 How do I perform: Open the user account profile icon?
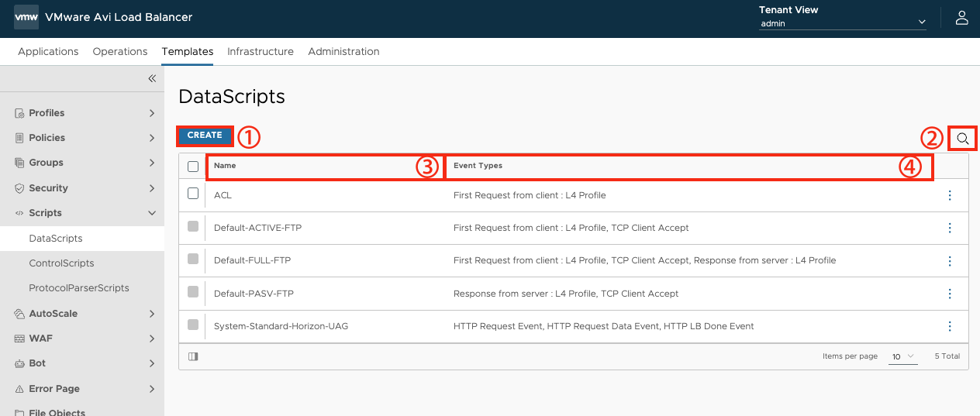[961, 18]
